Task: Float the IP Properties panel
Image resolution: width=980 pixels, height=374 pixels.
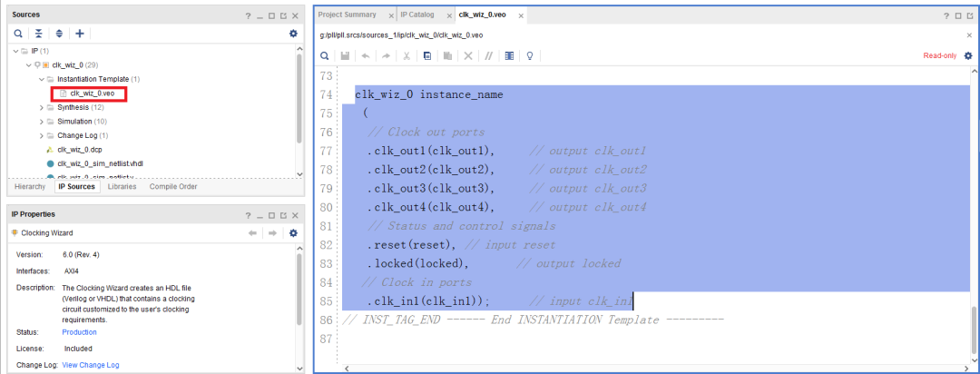Action: pyautogui.click(x=283, y=214)
